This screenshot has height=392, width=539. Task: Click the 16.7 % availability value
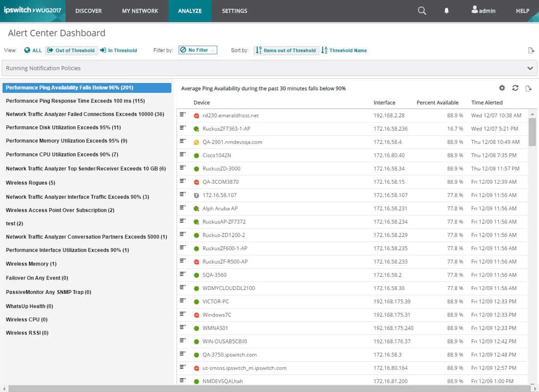click(x=455, y=128)
